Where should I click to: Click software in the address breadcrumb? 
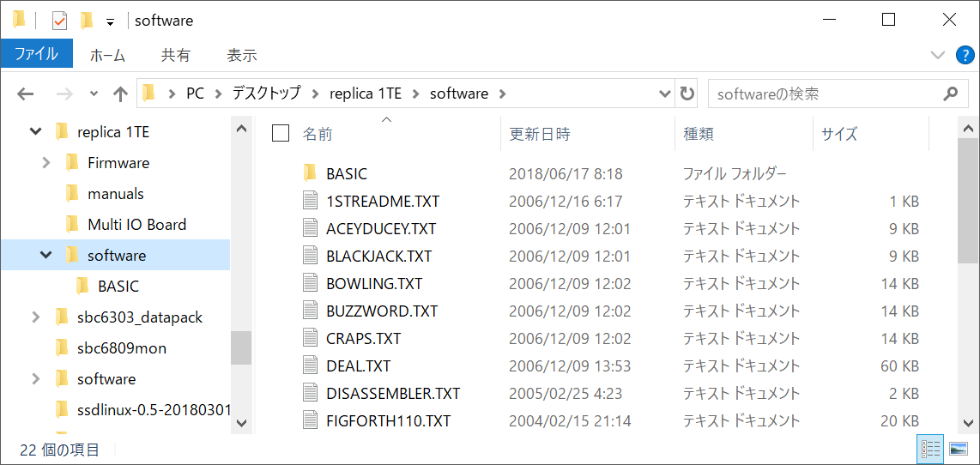click(459, 94)
